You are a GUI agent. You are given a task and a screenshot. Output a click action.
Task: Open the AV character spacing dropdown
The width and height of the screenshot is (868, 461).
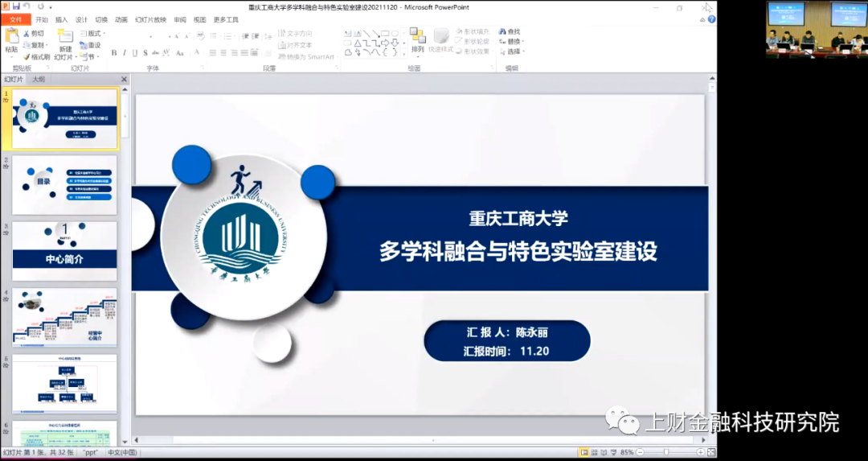(x=166, y=53)
